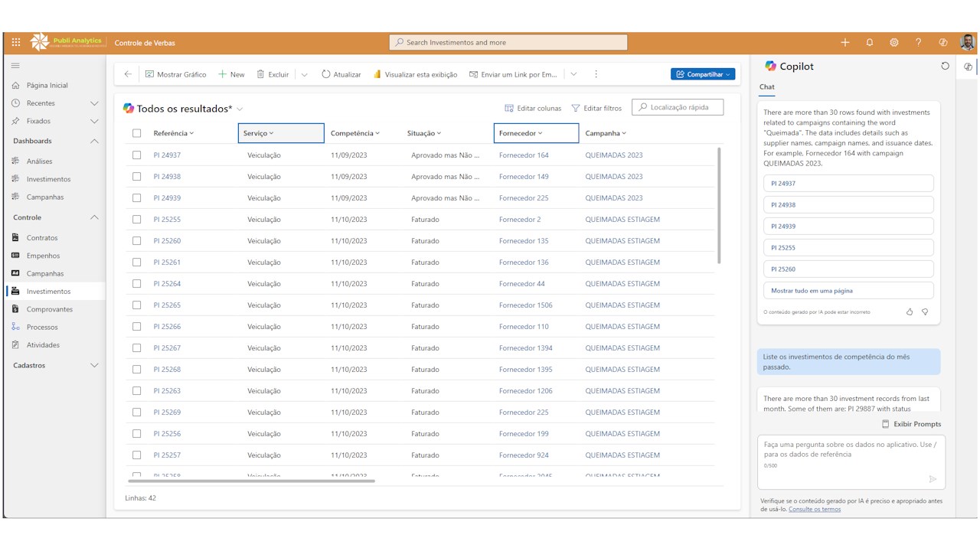This screenshot has height=551, width=980.
Task: Open the Referência column header menu
Action: [x=174, y=133]
